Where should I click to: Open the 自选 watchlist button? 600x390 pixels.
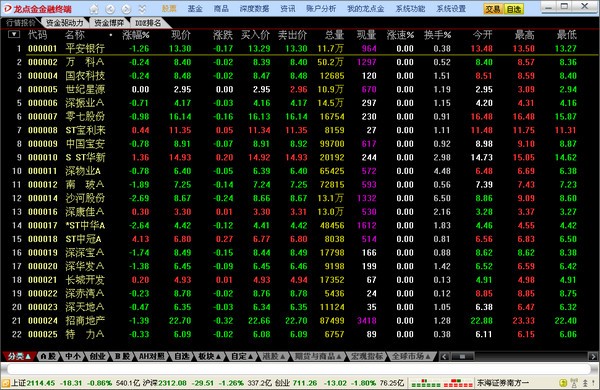514,9
